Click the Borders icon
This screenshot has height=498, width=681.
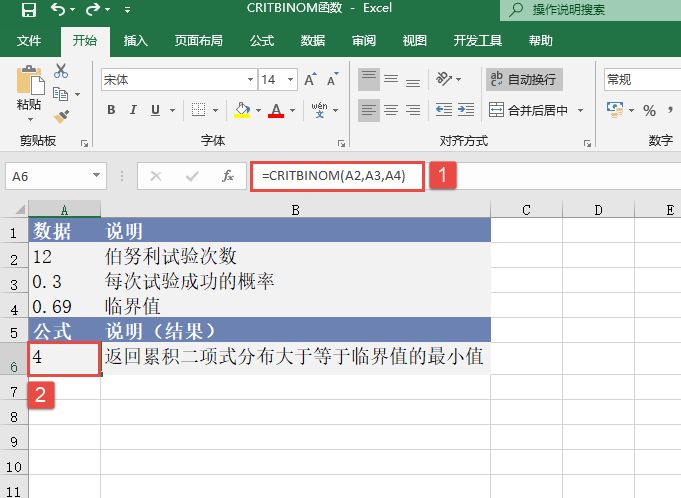pos(199,110)
